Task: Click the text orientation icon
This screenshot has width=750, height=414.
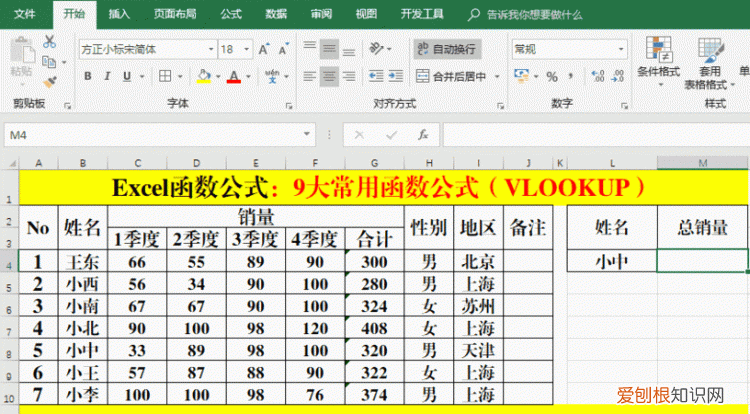Action: 377,49
